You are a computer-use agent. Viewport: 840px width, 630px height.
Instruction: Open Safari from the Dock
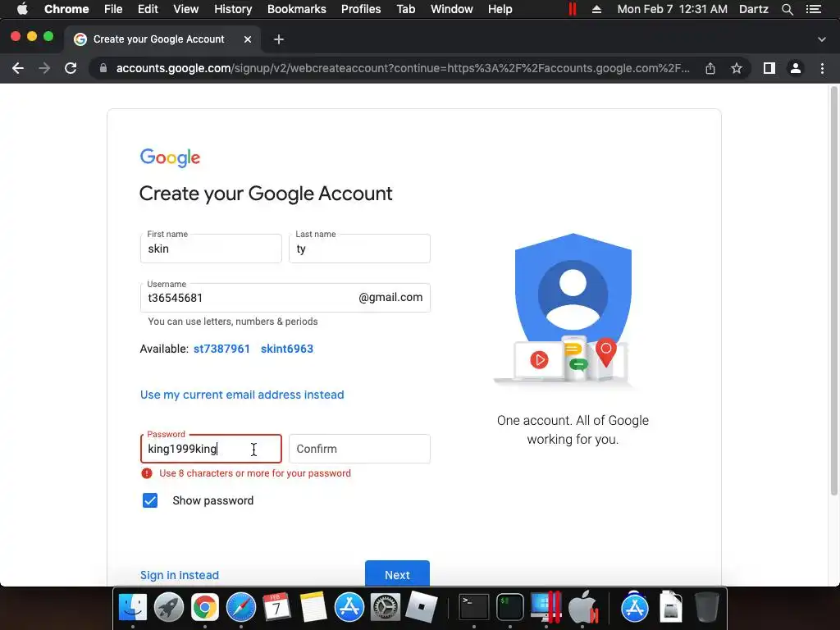(x=241, y=608)
